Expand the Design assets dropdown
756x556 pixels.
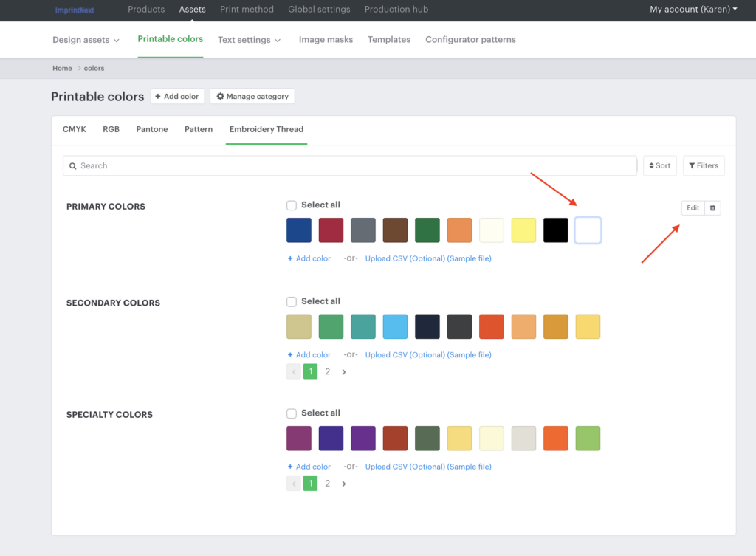86,40
